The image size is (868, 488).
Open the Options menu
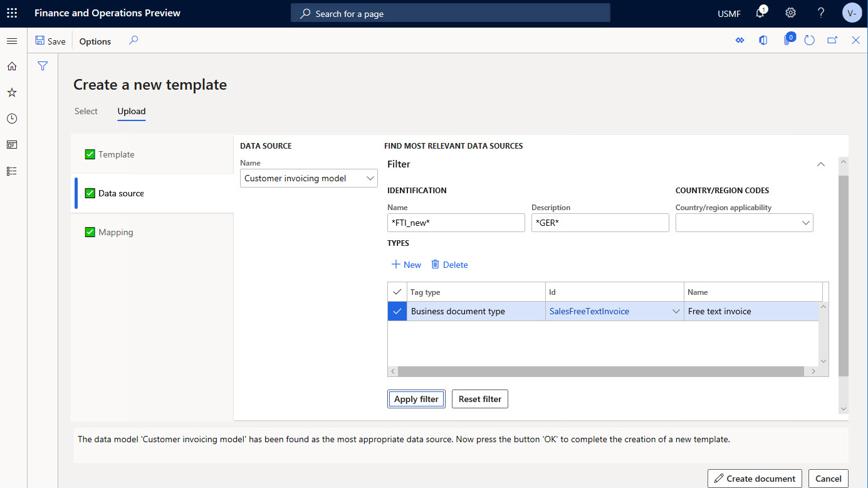pyautogui.click(x=95, y=41)
